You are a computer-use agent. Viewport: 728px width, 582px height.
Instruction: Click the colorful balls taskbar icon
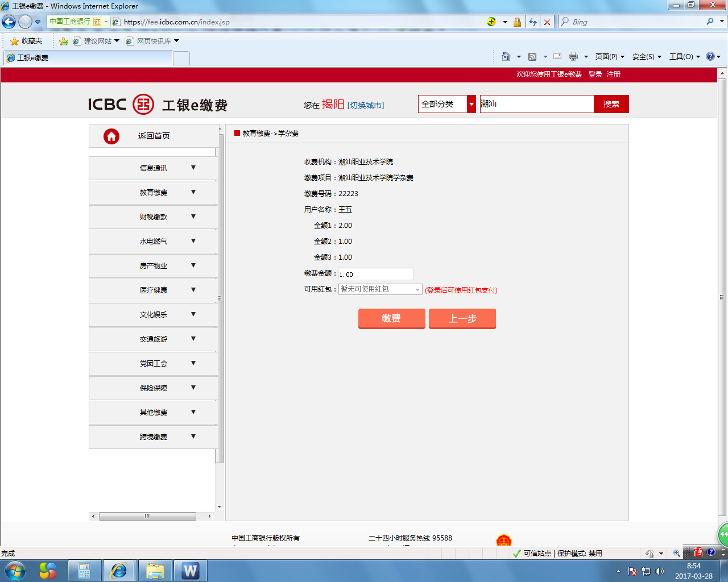pyautogui.click(x=48, y=571)
